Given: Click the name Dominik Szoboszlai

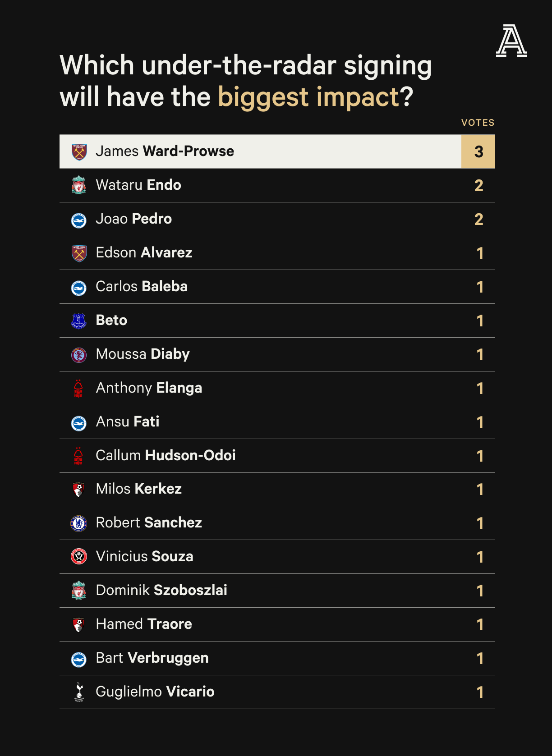Looking at the screenshot, I should [161, 590].
